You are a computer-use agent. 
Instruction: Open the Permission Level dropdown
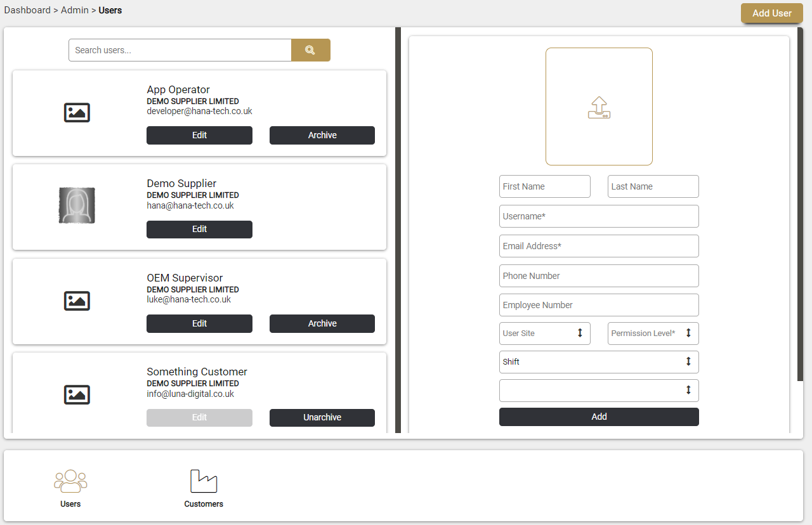tap(653, 334)
